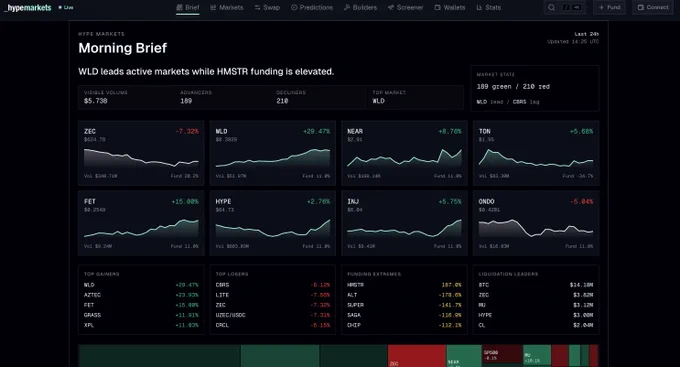The image size is (680, 367).
Task: Click the 189 green / 210 red text
Action: pos(513,87)
